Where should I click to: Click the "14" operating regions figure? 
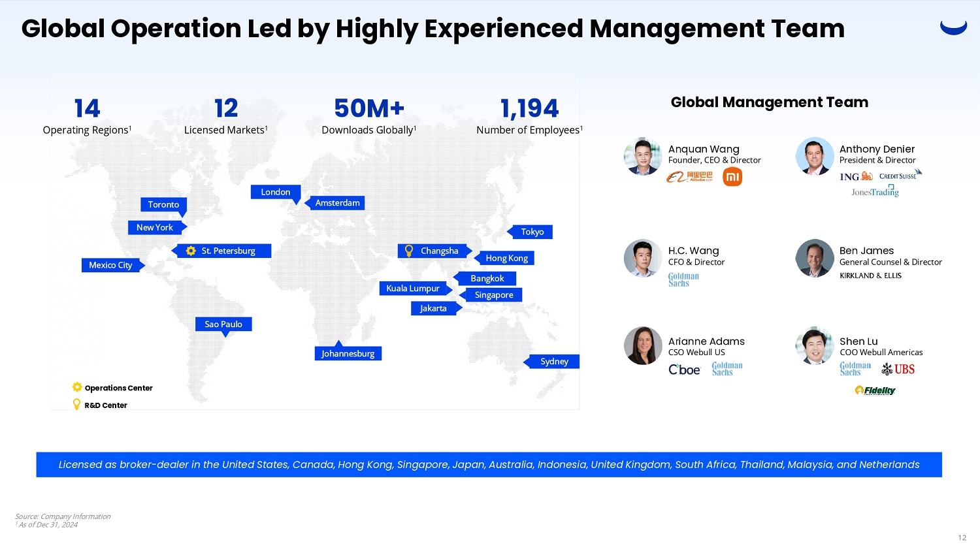click(x=87, y=108)
